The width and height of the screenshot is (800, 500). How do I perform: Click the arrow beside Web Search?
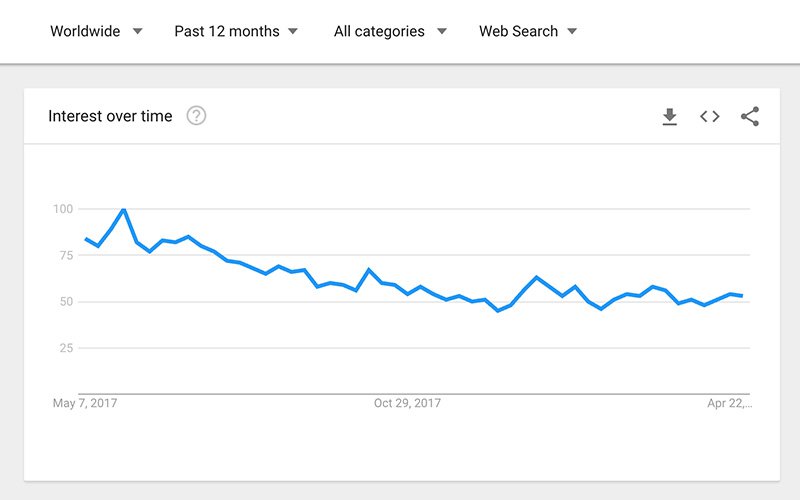pyautogui.click(x=572, y=31)
